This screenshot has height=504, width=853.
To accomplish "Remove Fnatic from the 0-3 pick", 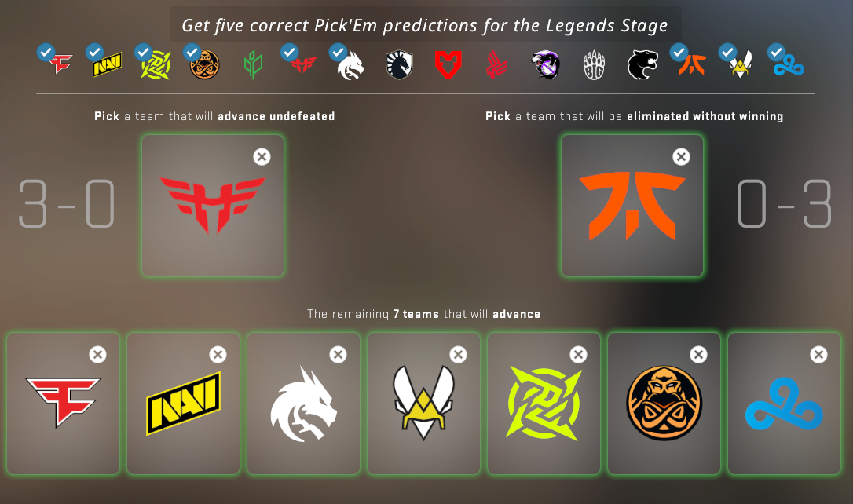I will [681, 156].
